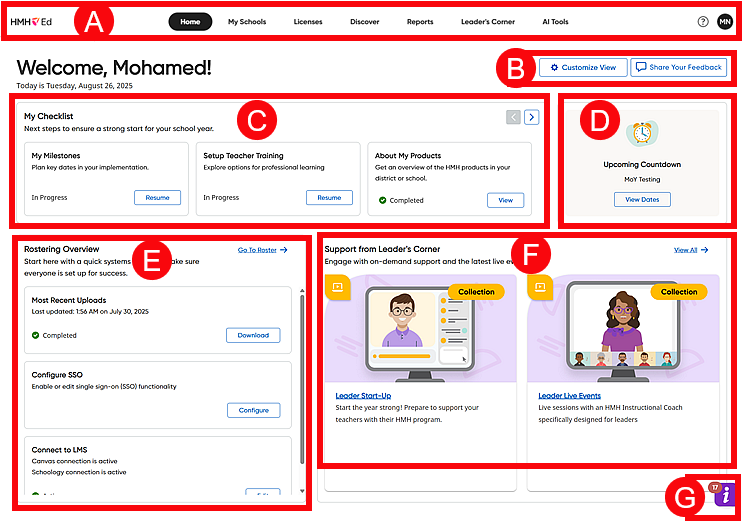
Task: Click Share Your Feedback button
Action: coord(679,68)
